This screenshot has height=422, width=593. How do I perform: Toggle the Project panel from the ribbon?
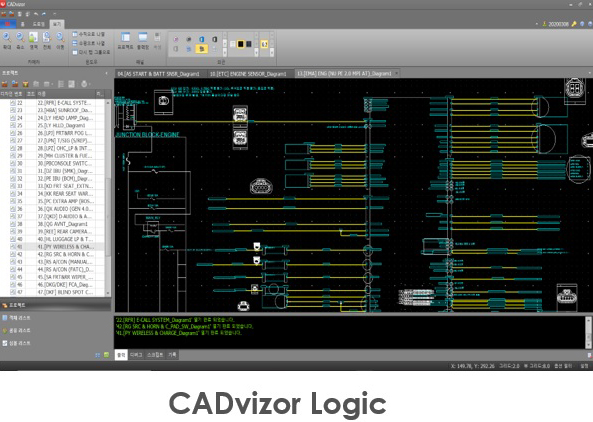coord(125,41)
